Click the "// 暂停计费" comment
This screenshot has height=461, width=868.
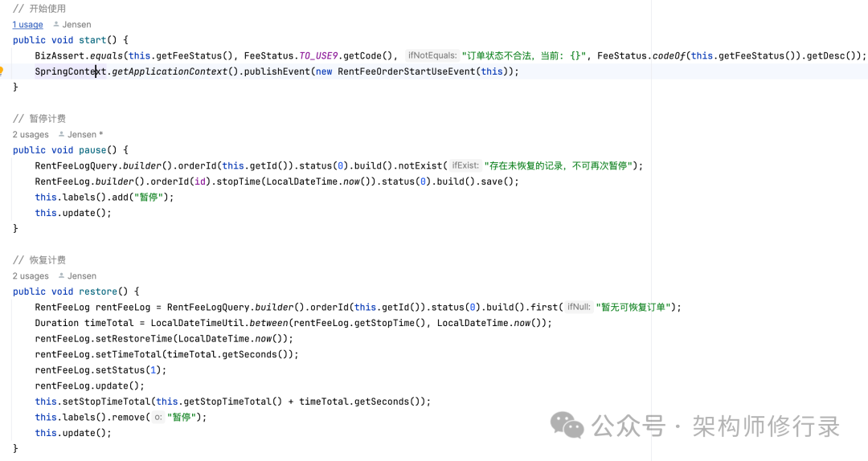39,118
